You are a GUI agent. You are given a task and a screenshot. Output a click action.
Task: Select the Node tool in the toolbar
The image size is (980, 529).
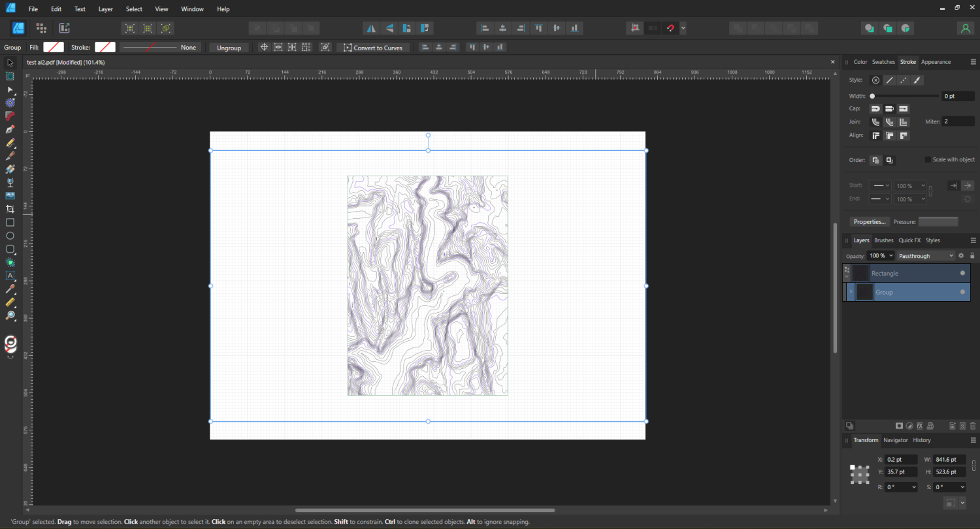pos(10,91)
